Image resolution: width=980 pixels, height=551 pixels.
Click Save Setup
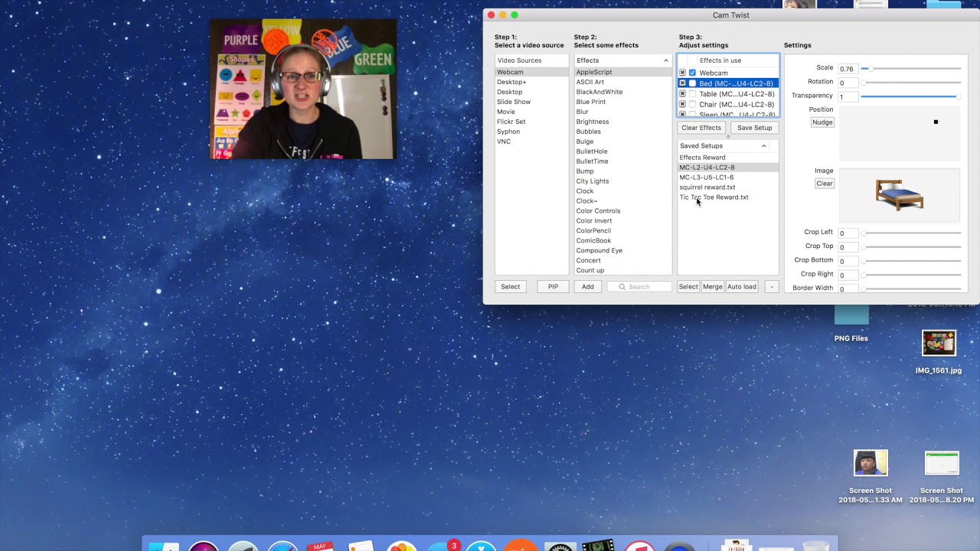click(755, 128)
